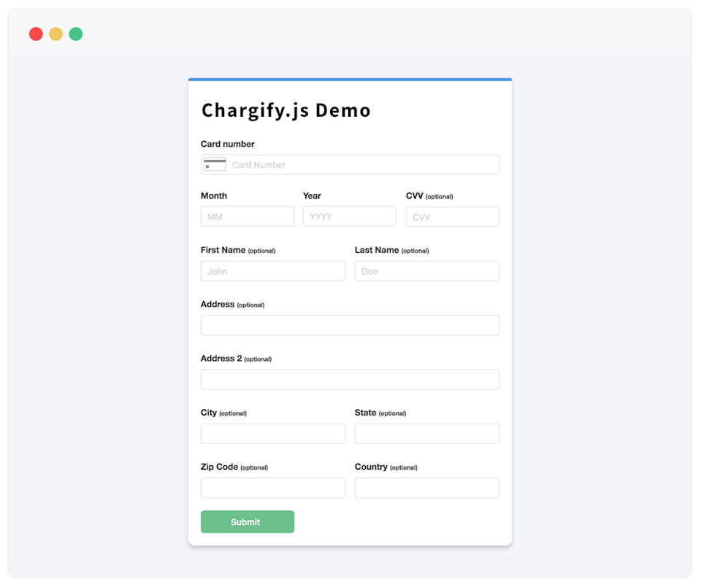Screen dimensions: 701x588
Task: Click the City (optional) label
Action: 223,412
